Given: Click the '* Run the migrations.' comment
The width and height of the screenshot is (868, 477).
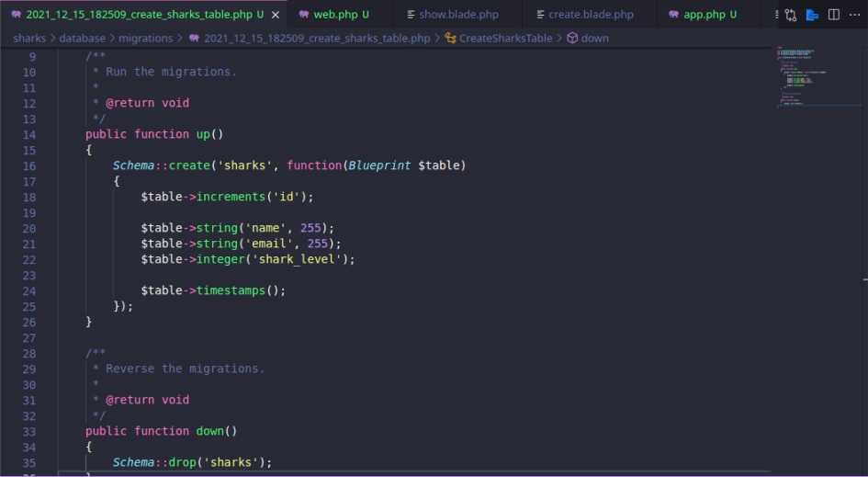Looking at the screenshot, I should point(164,72).
